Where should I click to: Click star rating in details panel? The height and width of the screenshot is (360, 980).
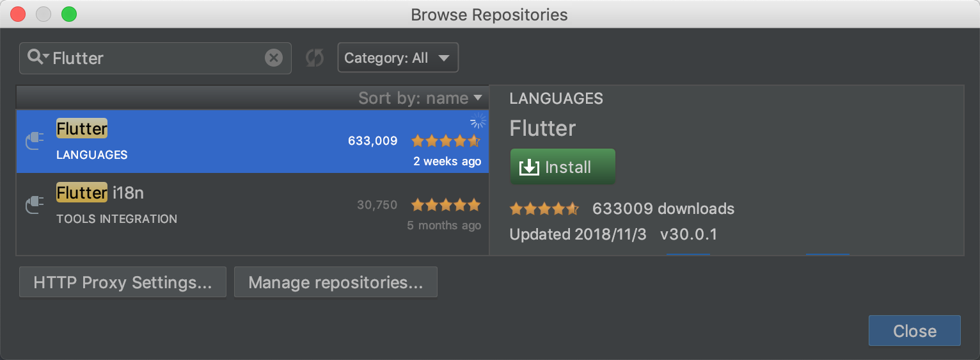[544, 209]
